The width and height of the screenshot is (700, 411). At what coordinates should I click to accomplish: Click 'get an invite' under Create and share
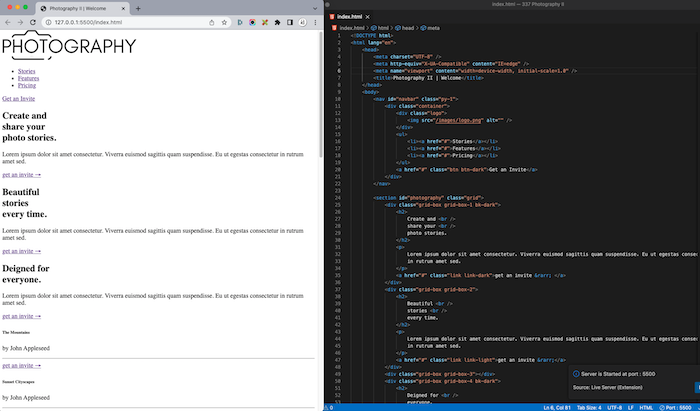coord(21,175)
